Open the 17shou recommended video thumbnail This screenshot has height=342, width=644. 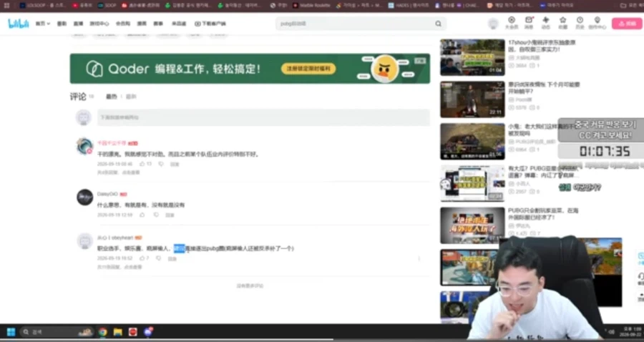coord(472,57)
